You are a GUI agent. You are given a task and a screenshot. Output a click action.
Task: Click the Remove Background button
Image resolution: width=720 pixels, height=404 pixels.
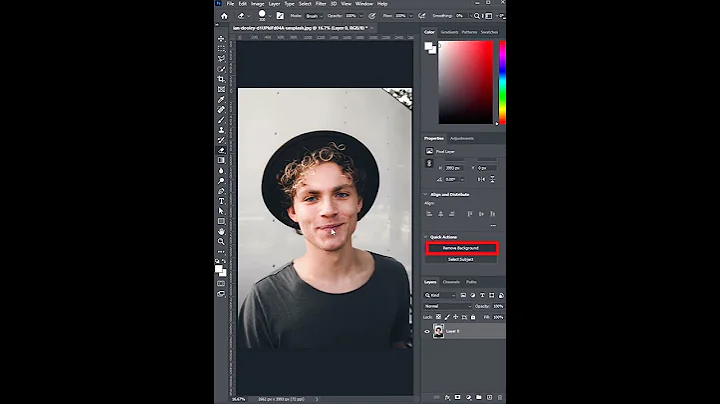coord(461,248)
